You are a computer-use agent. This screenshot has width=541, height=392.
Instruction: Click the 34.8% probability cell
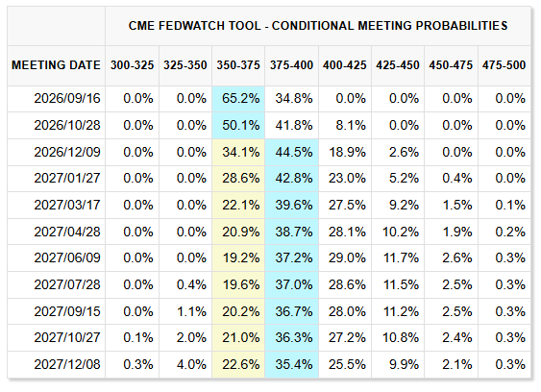coord(291,99)
